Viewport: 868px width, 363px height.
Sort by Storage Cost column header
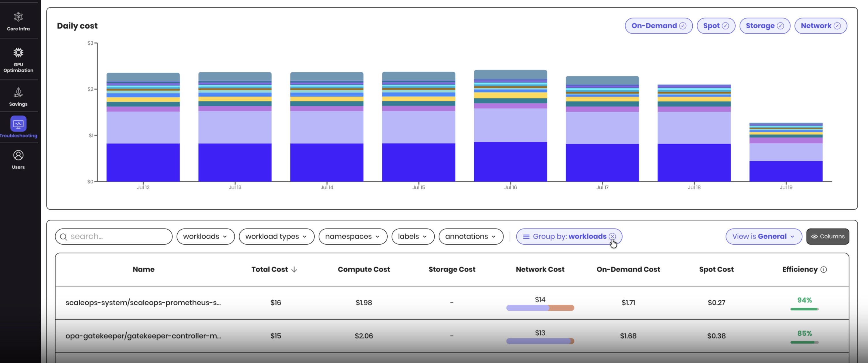tap(452, 269)
